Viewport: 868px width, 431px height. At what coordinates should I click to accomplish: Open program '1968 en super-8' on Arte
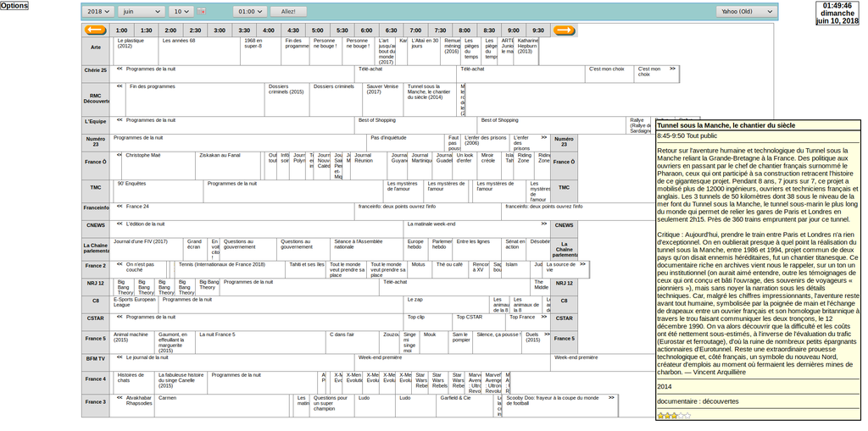pyautogui.click(x=261, y=52)
